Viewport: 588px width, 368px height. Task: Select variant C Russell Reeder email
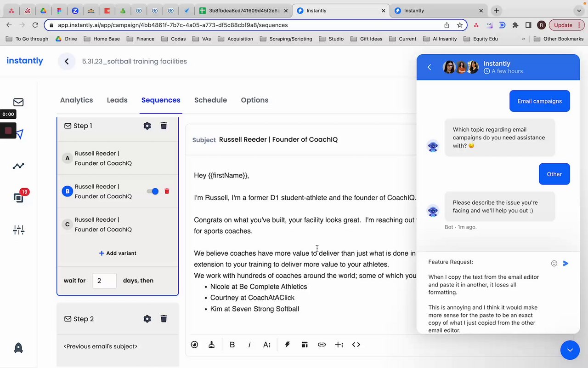pos(118,224)
